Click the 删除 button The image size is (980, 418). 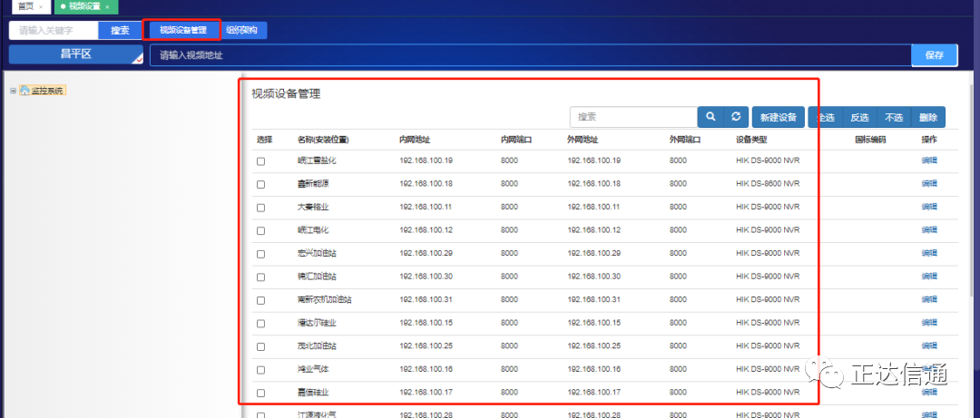(x=928, y=117)
